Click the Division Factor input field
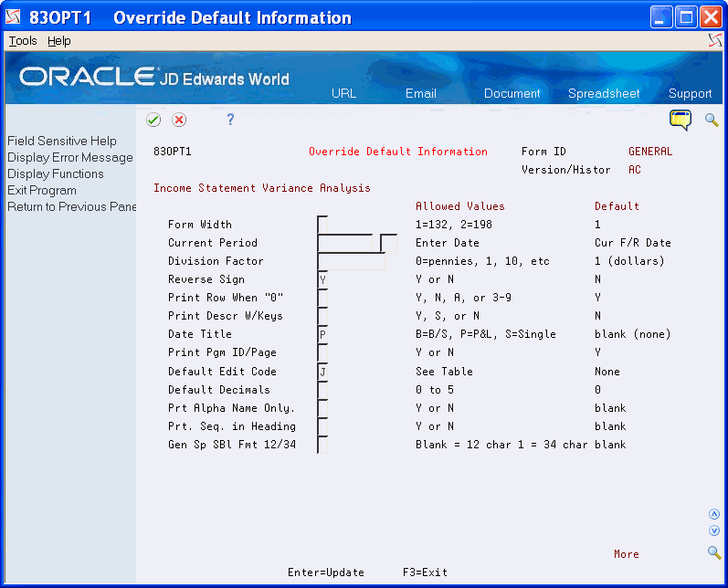 click(x=351, y=261)
